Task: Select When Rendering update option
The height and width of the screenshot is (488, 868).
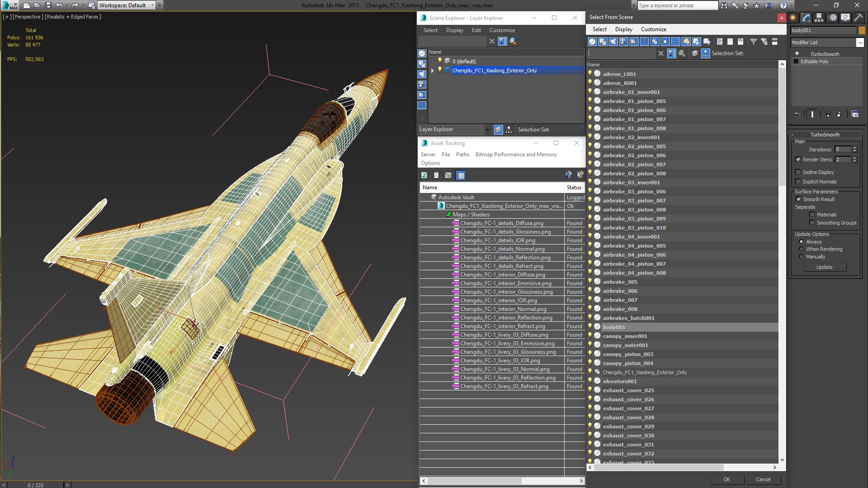Action: (x=801, y=249)
